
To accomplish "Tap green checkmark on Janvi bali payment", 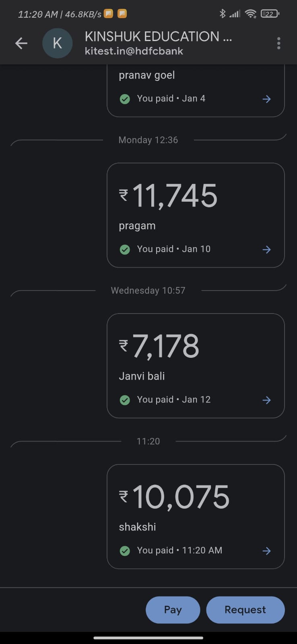I will pos(125,400).
